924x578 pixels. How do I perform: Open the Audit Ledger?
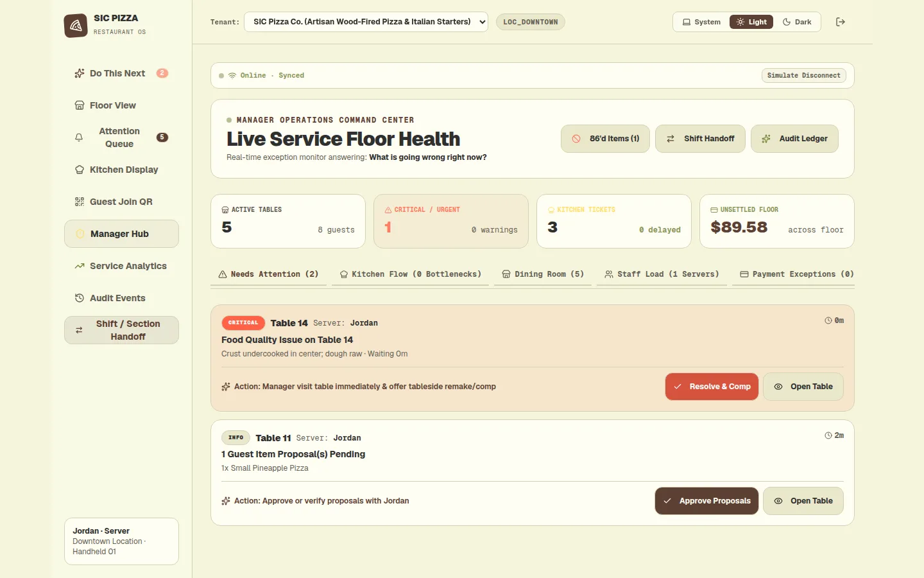[794, 139]
